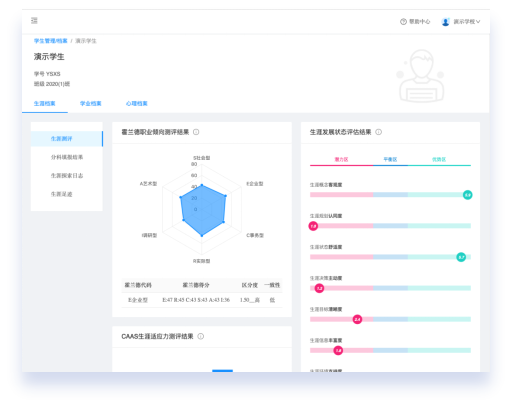The height and width of the screenshot is (409, 514).
Task: Open the 心理档案 tab
Action: (x=137, y=104)
